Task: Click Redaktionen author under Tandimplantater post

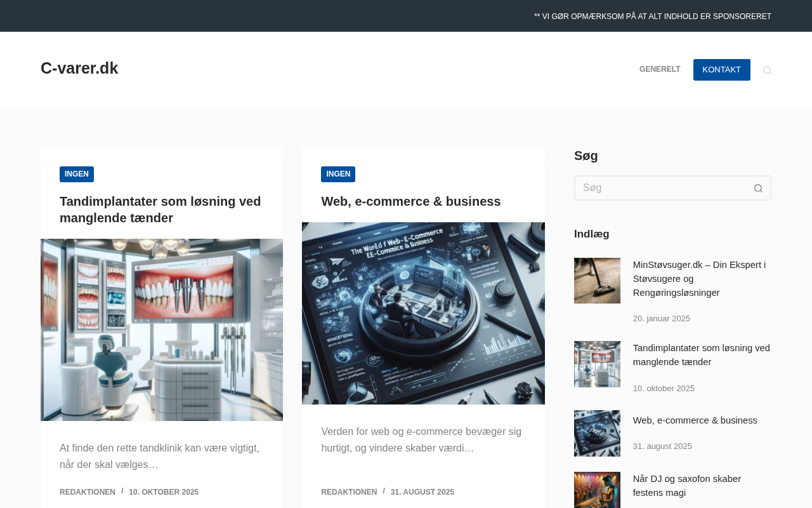Action: point(88,492)
